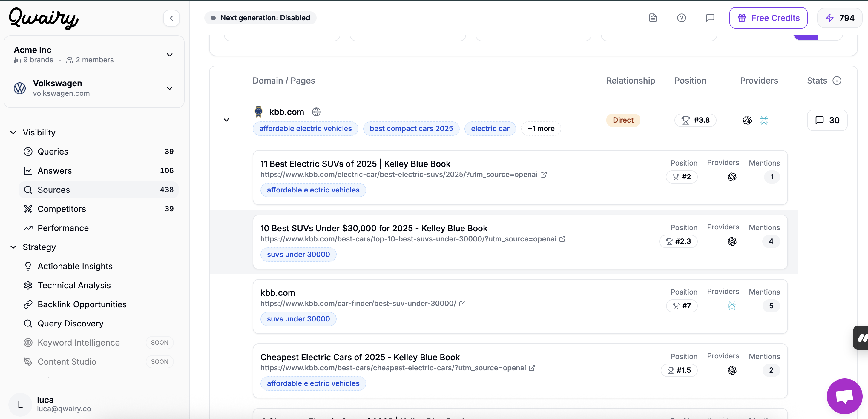
Task: Click the kbb.com favicon badge
Action: point(258,112)
